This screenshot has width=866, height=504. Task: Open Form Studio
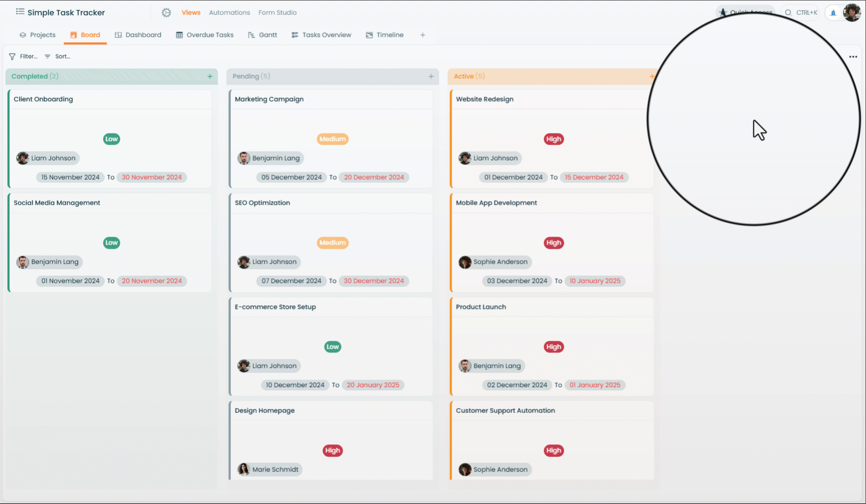pos(278,13)
